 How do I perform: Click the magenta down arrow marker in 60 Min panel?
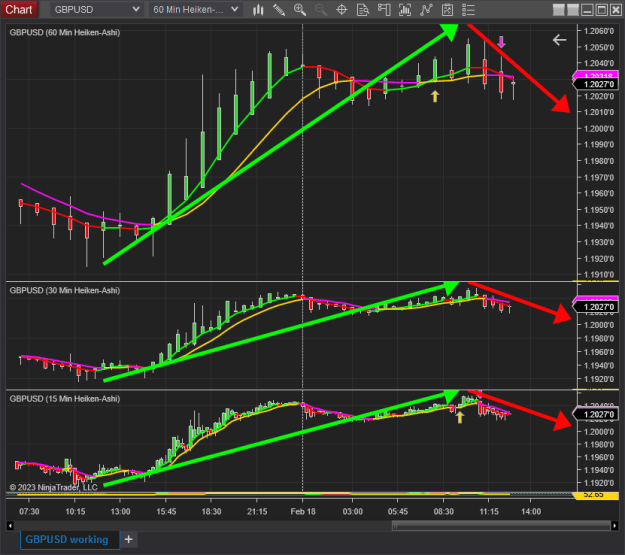(501, 42)
